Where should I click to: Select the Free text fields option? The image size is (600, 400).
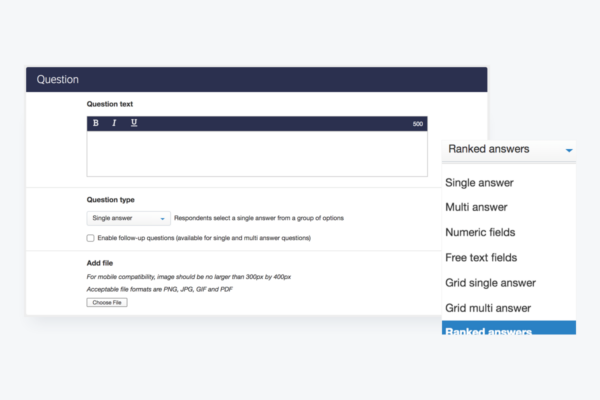point(481,258)
